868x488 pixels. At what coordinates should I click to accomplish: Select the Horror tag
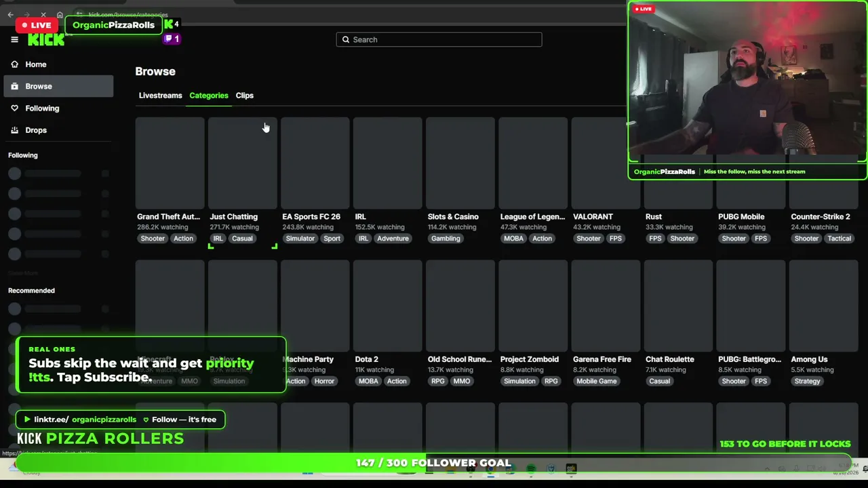pos(324,381)
